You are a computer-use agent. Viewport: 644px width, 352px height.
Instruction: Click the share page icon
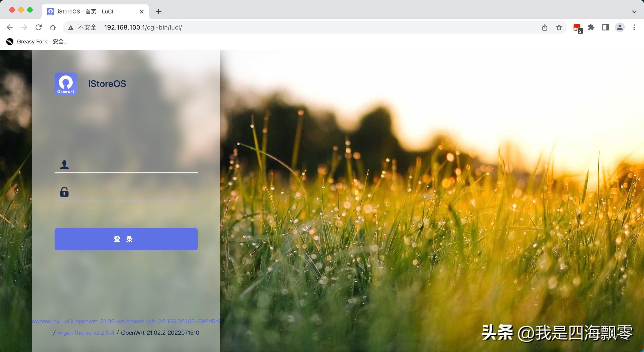coord(544,27)
